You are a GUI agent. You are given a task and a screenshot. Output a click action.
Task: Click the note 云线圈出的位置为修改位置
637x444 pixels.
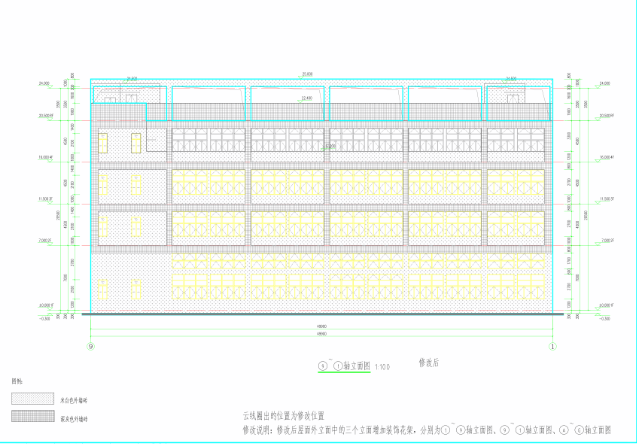(284, 416)
